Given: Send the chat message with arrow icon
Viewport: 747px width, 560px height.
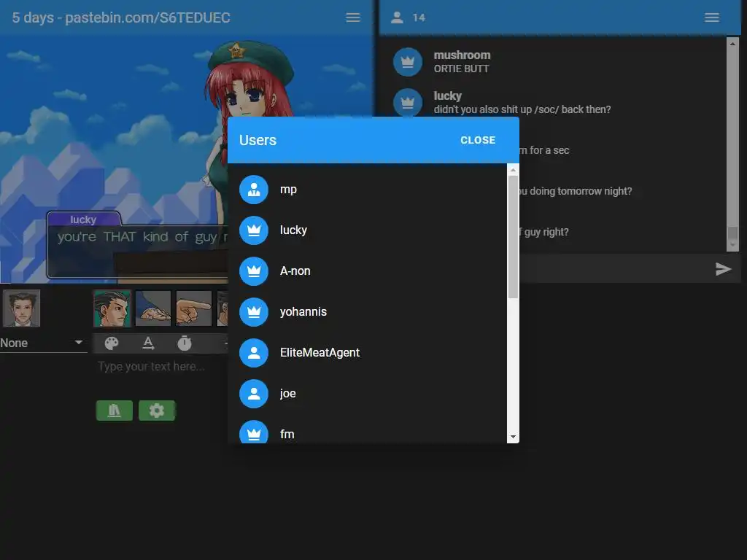Looking at the screenshot, I should pyautogui.click(x=723, y=269).
